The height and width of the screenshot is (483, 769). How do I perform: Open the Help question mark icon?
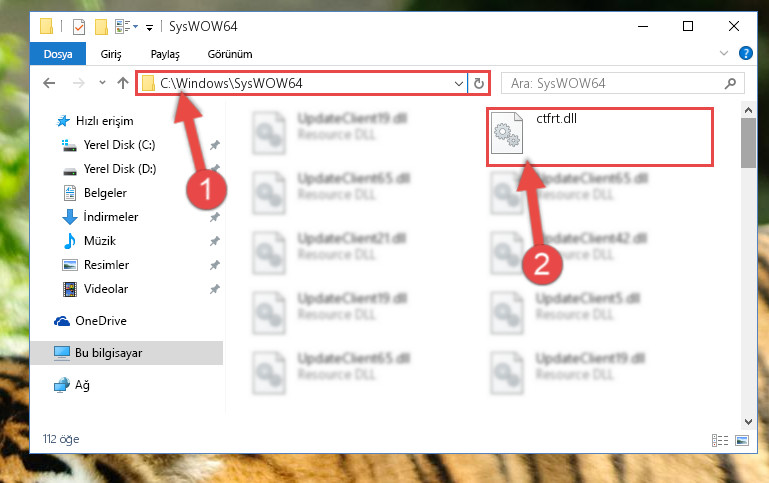coord(745,53)
